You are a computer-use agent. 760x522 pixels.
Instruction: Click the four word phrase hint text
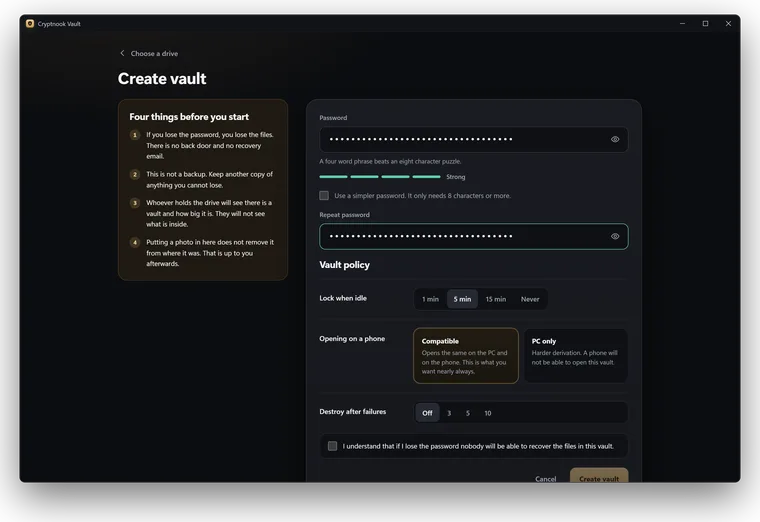390,161
